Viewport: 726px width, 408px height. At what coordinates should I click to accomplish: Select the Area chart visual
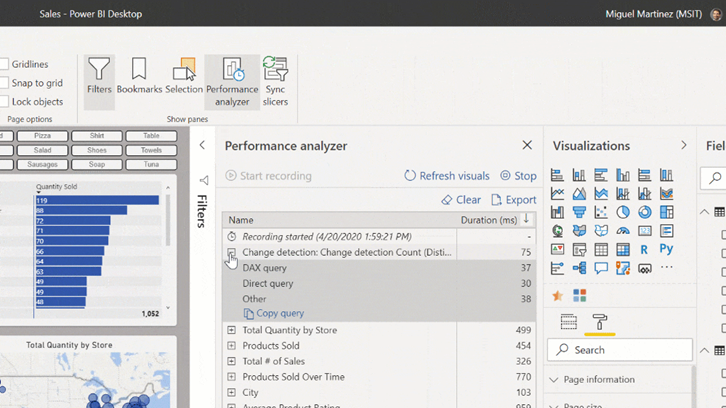click(x=579, y=194)
